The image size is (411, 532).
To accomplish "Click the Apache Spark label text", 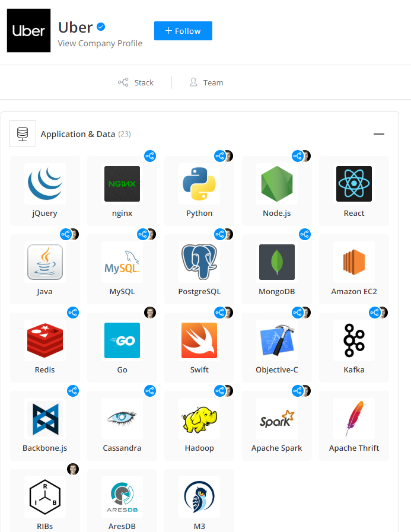I will (276, 448).
